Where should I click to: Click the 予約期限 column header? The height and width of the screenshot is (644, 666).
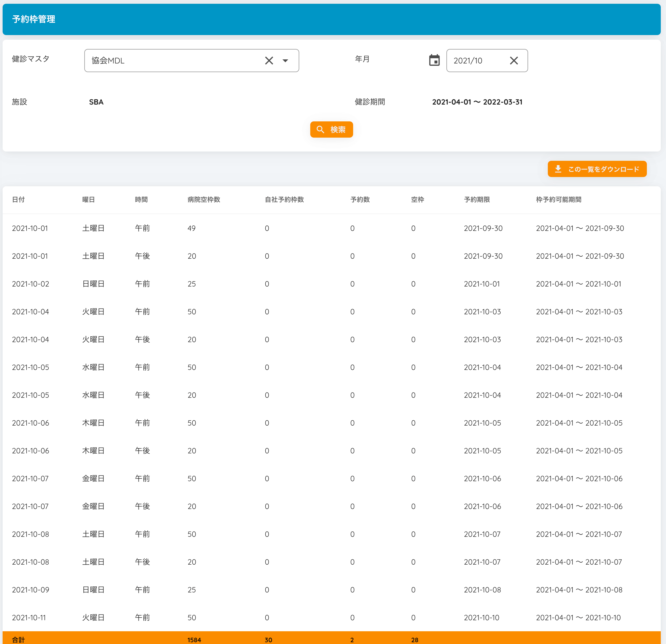click(477, 200)
